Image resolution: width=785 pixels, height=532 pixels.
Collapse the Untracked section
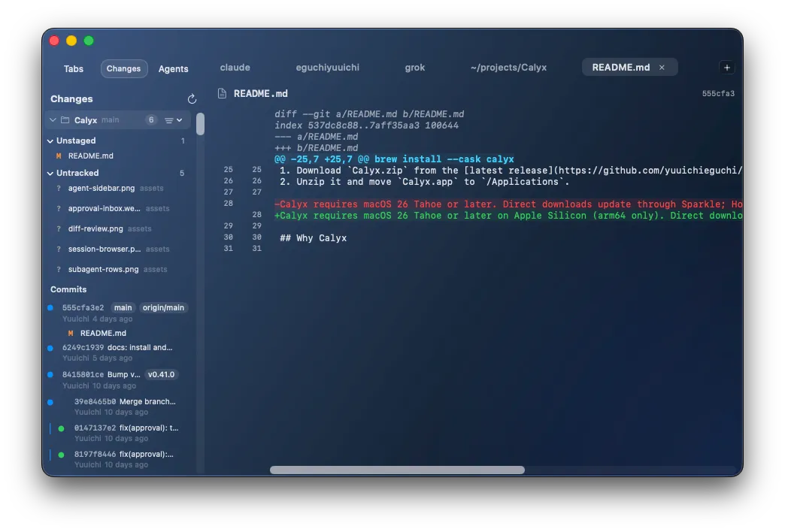coord(50,173)
